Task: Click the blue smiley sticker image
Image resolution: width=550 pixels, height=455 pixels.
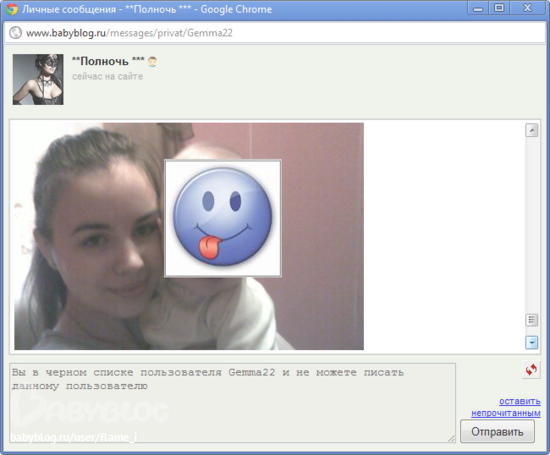Action: (x=223, y=219)
